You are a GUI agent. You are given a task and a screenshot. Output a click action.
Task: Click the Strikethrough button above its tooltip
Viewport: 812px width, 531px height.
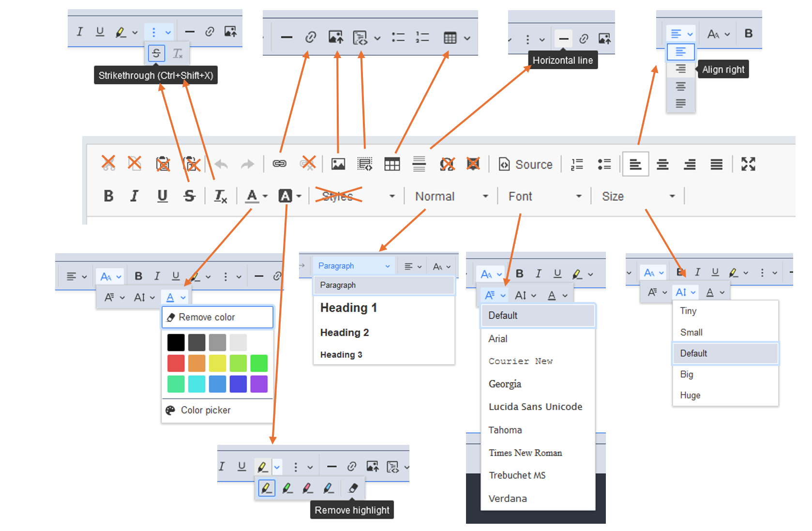click(x=156, y=53)
